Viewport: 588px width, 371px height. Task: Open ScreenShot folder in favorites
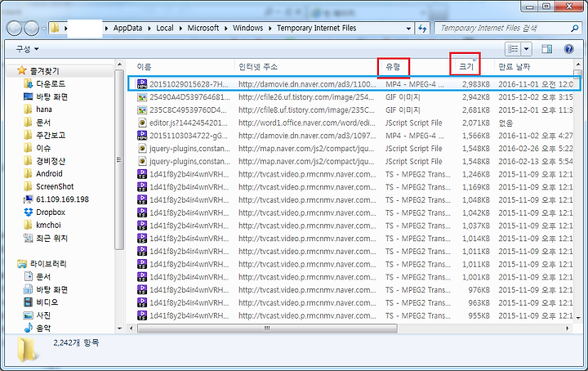click(48, 186)
